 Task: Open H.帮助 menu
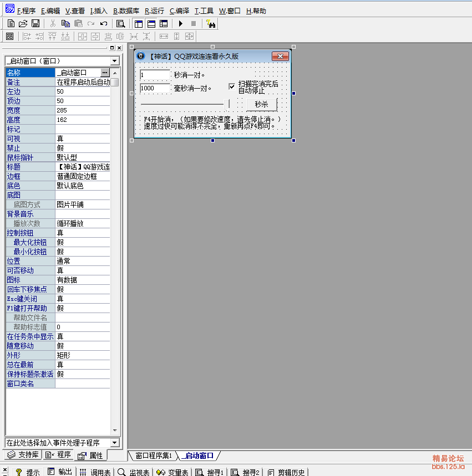256,11
